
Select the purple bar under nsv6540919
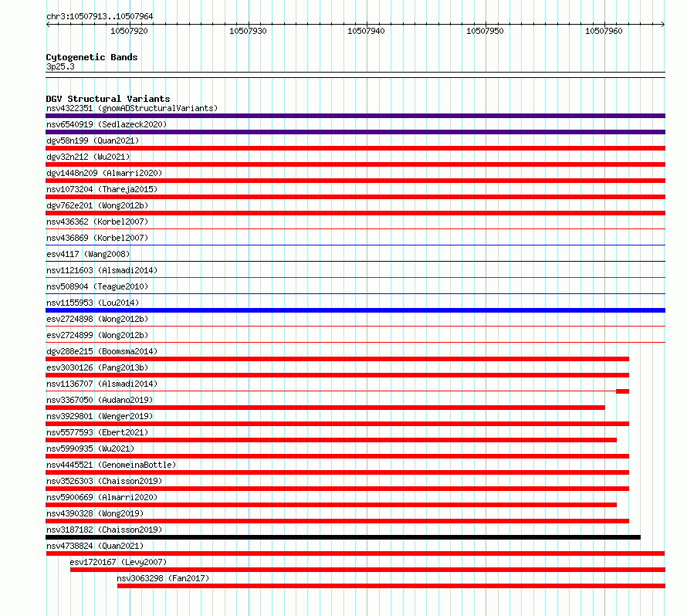point(355,132)
